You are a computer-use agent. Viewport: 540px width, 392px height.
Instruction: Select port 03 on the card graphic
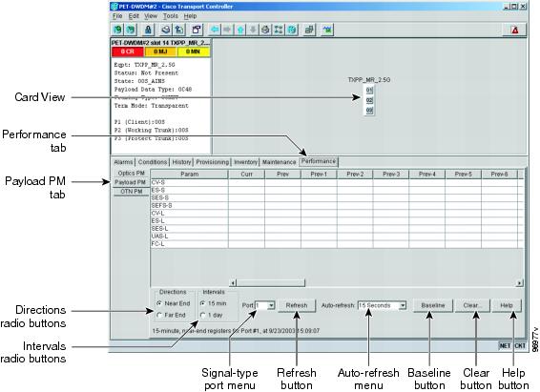[x=369, y=111]
